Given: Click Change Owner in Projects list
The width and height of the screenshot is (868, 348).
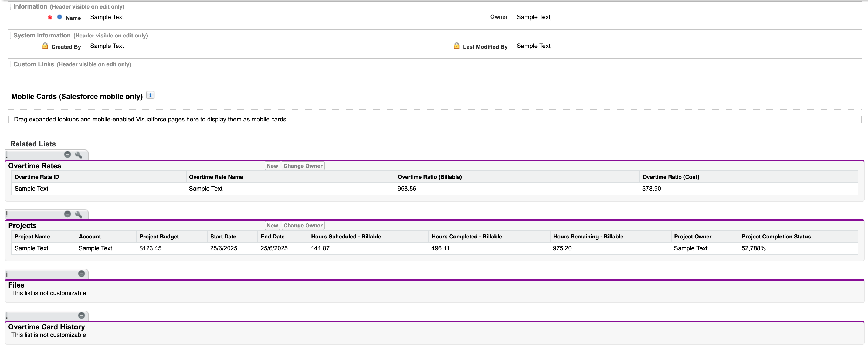Looking at the screenshot, I should [x=303, y=225].
